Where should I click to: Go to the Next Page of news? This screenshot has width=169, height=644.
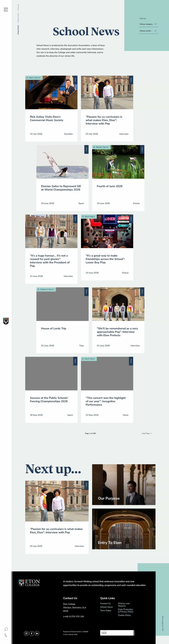pyautogui.click(x=147, y=433)
